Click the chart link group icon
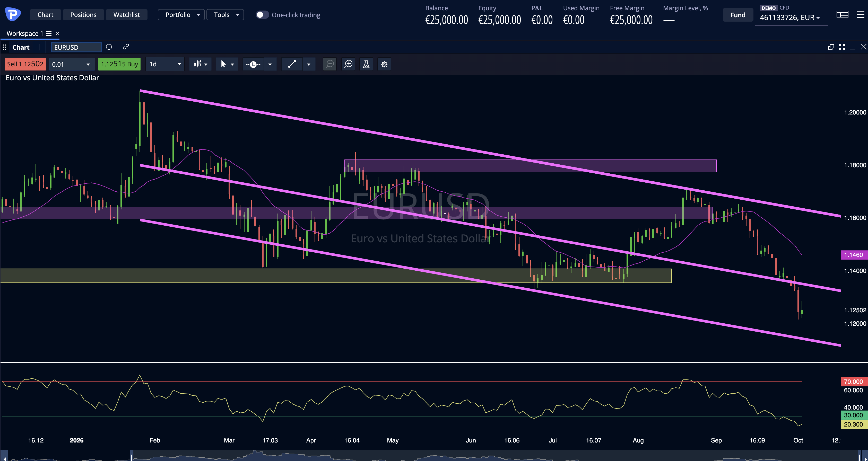Image resolution: width=868 pixels, height=461 pixels. (126, 47)
